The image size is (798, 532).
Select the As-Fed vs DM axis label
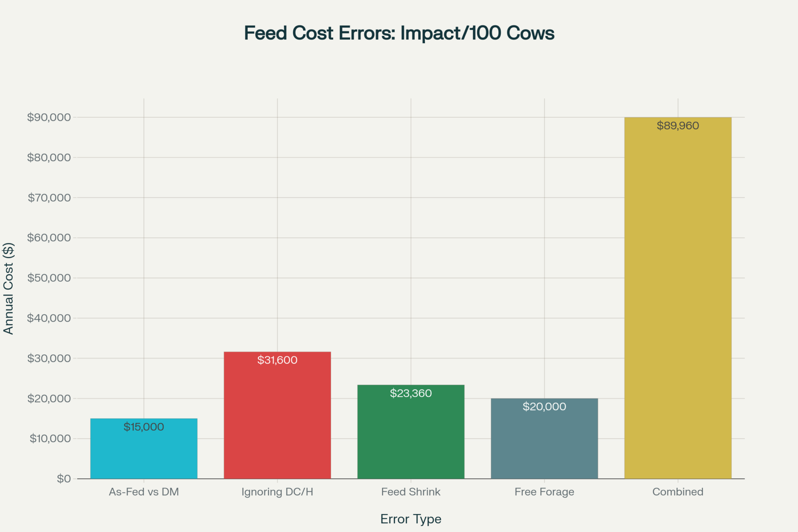tap(144, 492)
